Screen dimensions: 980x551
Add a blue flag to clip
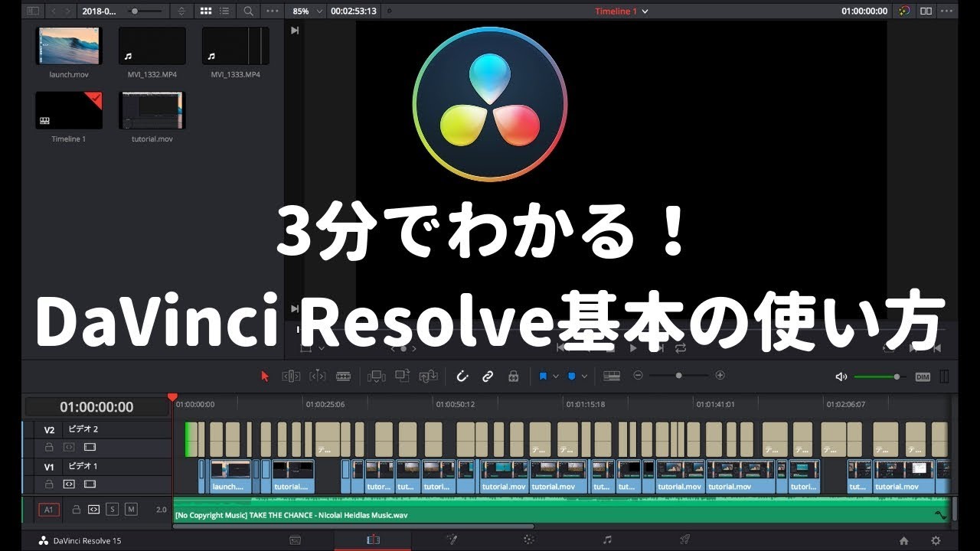[543, 376]
